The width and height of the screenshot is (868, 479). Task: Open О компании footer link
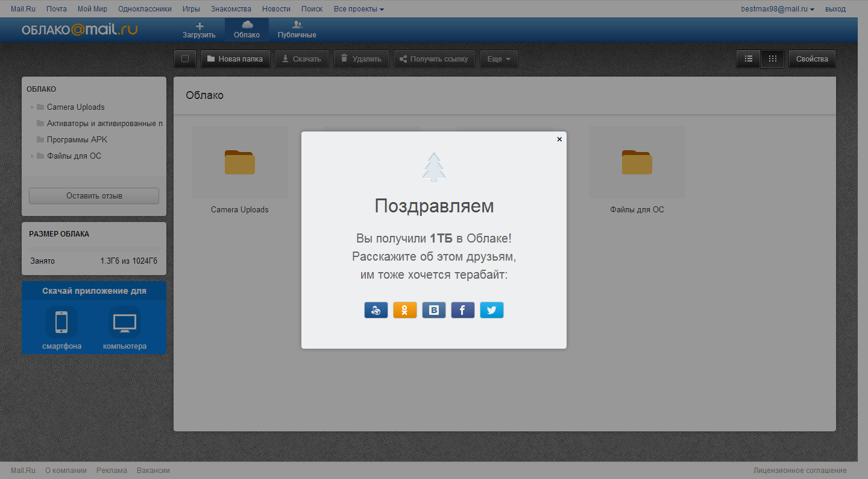(x=66, y=471)
